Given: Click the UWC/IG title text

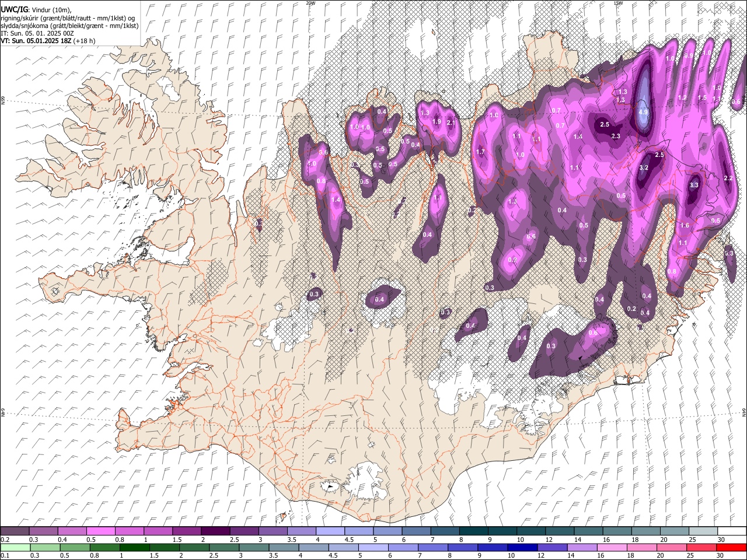Looking at the screenshot, I should click(x=14, y=9).
